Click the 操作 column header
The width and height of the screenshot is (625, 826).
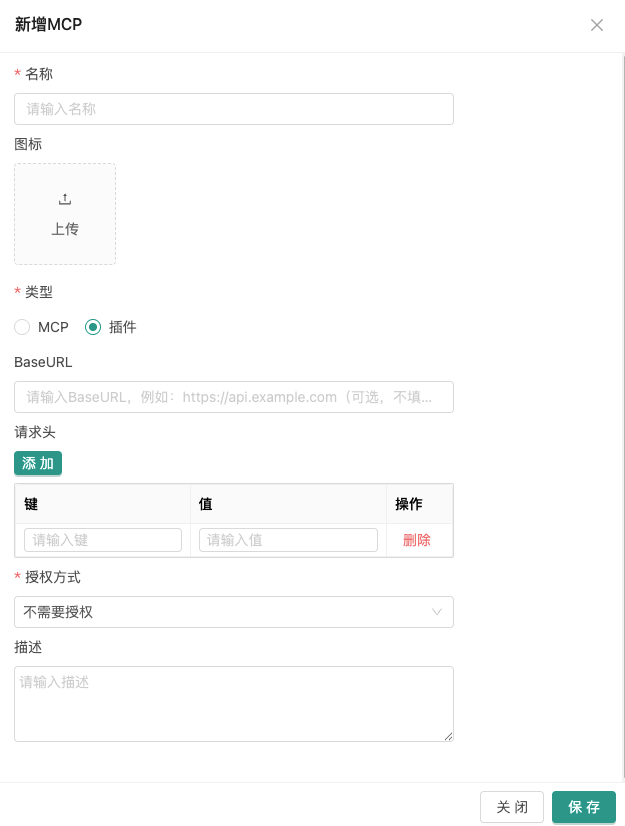tap(409, 504)
